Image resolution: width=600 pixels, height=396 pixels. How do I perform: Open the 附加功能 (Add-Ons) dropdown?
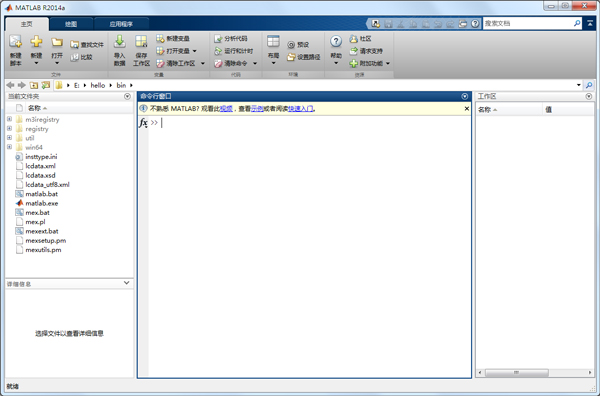click(x=388, y=63)
